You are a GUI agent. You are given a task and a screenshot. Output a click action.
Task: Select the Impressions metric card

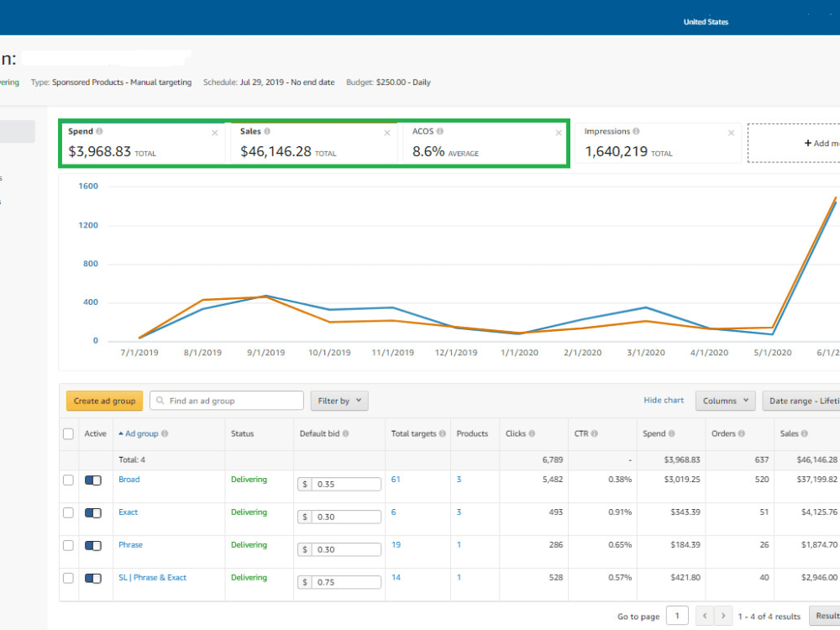click(x=658, y=143)
